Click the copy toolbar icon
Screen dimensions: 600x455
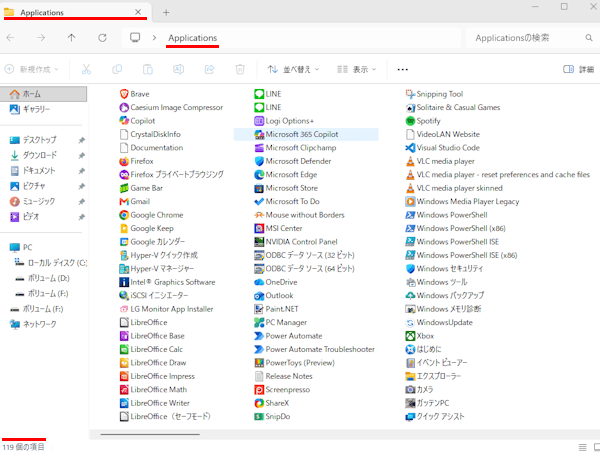point(117,69)
